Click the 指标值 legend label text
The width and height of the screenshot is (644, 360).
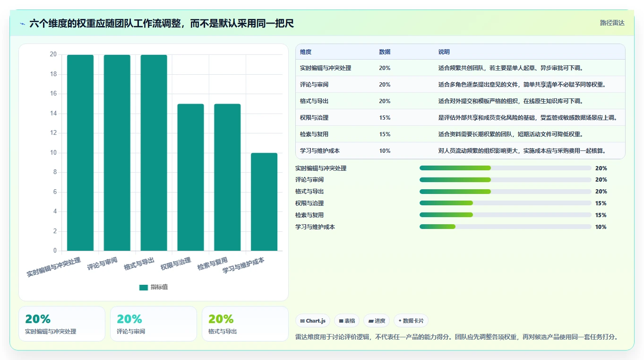click(159, 288)
